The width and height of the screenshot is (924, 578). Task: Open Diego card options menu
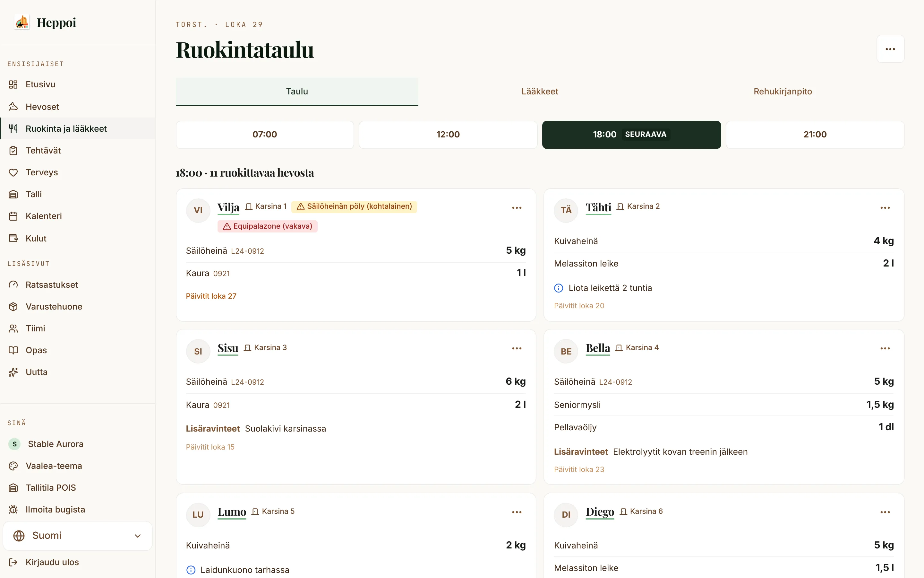(x=885, y=512)
